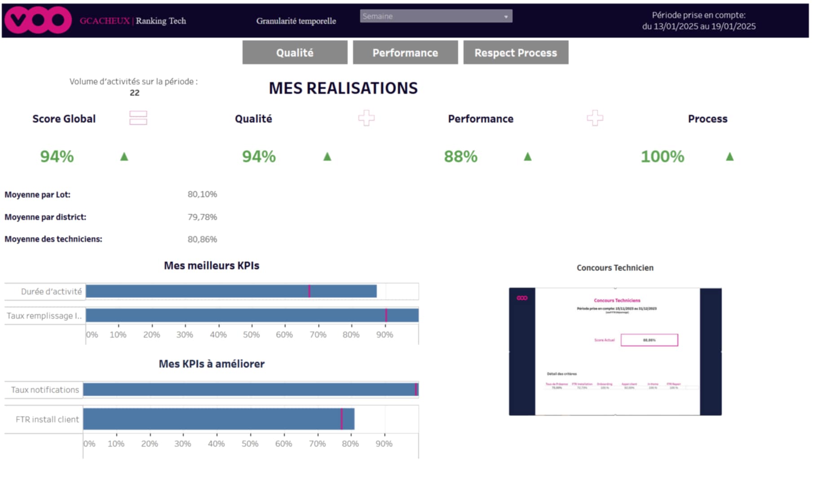Screen dimensions: 839x504
Task: Click the Performance 88% value
Action: (x=461, y=157)
